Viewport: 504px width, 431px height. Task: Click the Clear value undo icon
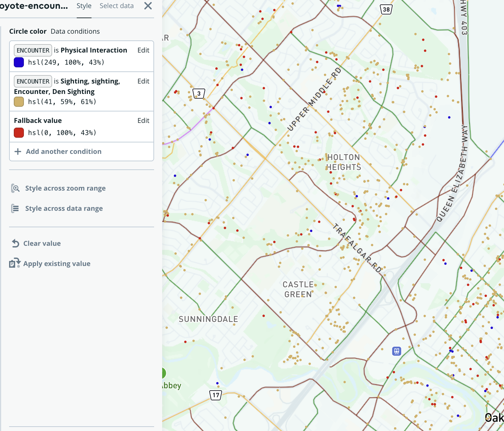[15, 243]
